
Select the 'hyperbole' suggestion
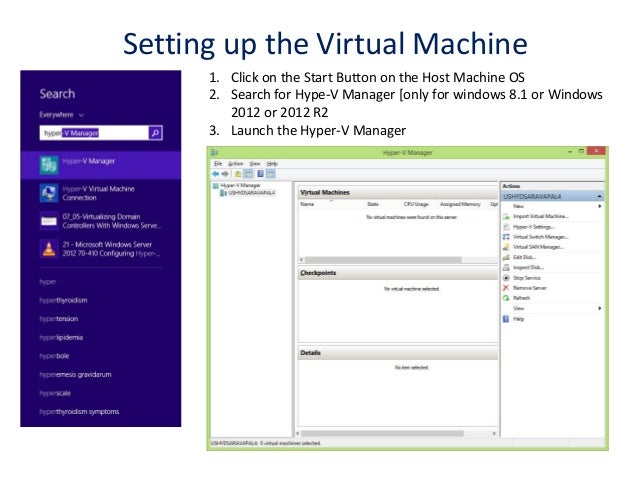point(54,356)
